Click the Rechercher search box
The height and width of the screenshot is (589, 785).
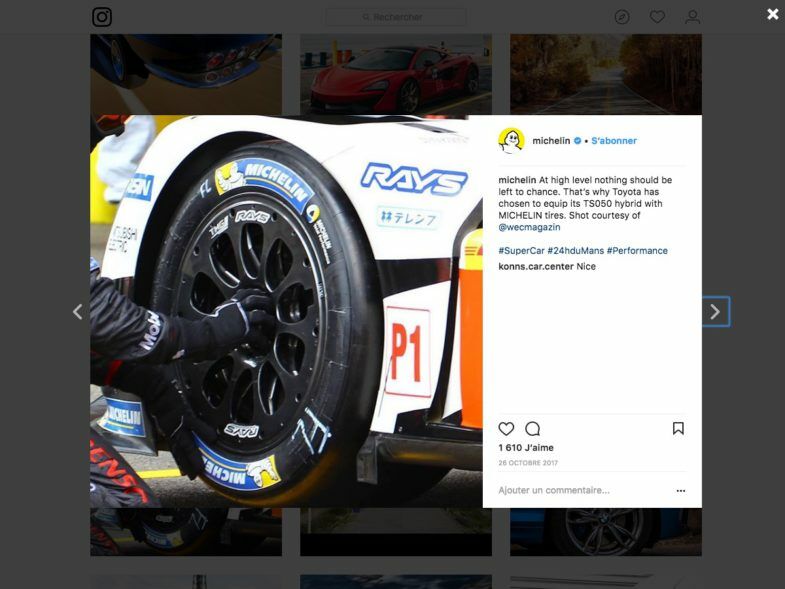click(x=396, y=17)
